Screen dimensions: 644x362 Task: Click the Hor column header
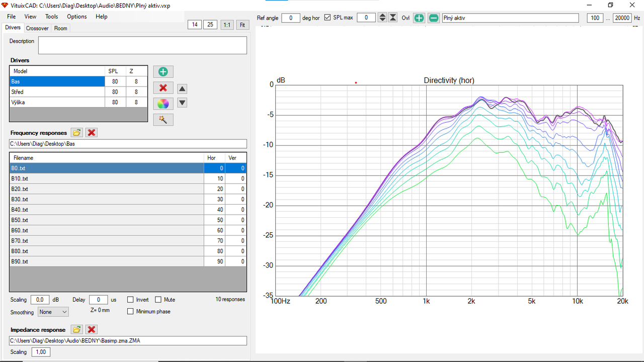pyautogui.click(x=214, y=158)
